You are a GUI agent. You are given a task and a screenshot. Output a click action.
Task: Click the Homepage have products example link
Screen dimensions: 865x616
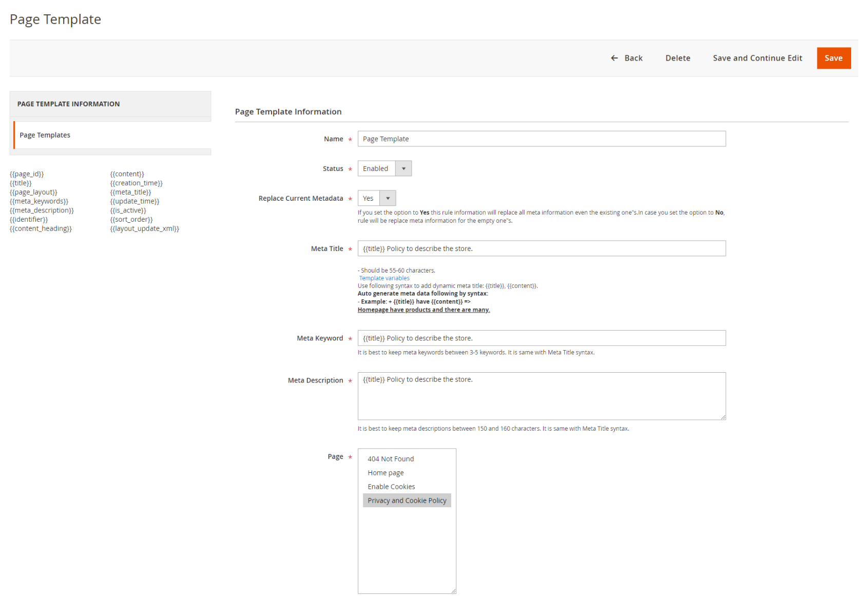424,310
